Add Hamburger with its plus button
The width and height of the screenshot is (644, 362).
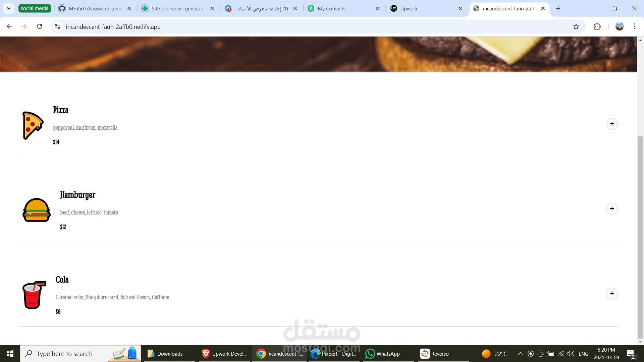(x=612, y=209)
